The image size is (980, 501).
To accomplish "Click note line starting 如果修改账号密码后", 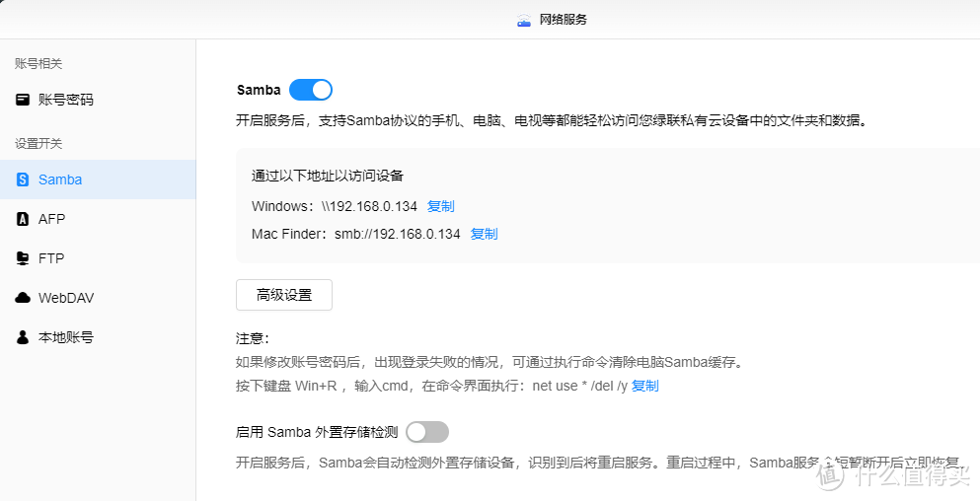I will [489, 362].
